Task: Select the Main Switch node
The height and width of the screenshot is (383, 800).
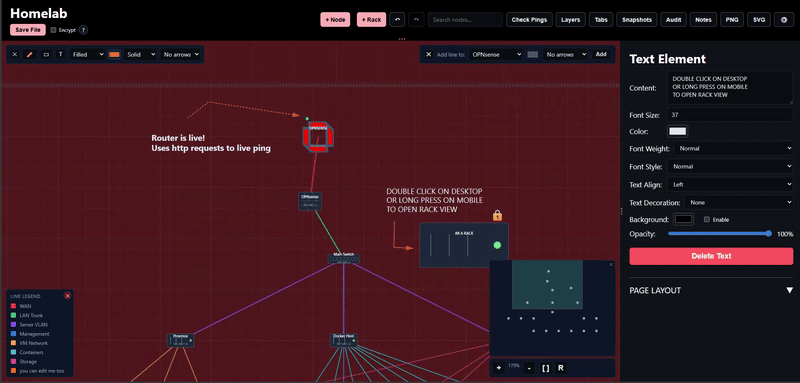Action: tap(344, 258)
